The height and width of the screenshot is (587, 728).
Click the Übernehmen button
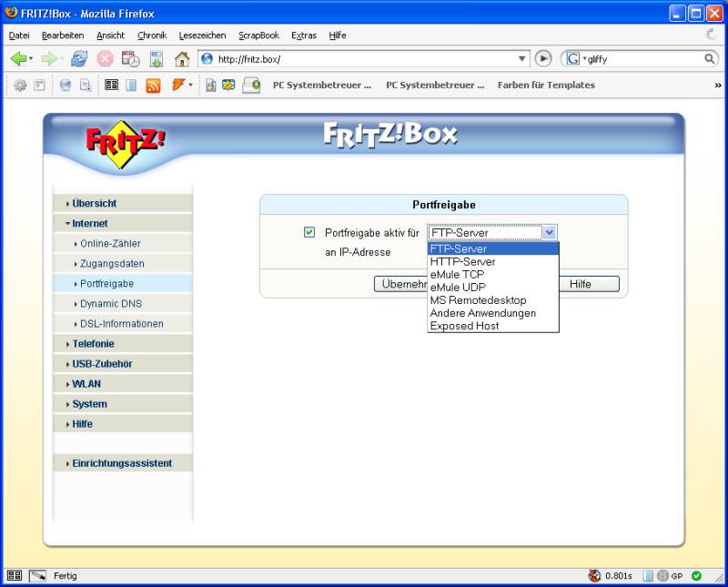(400, 284)
